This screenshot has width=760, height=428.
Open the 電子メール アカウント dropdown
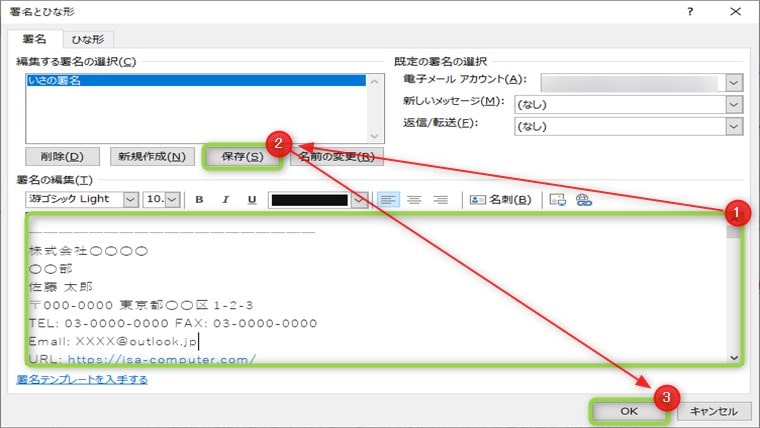[x=734, y=83]
